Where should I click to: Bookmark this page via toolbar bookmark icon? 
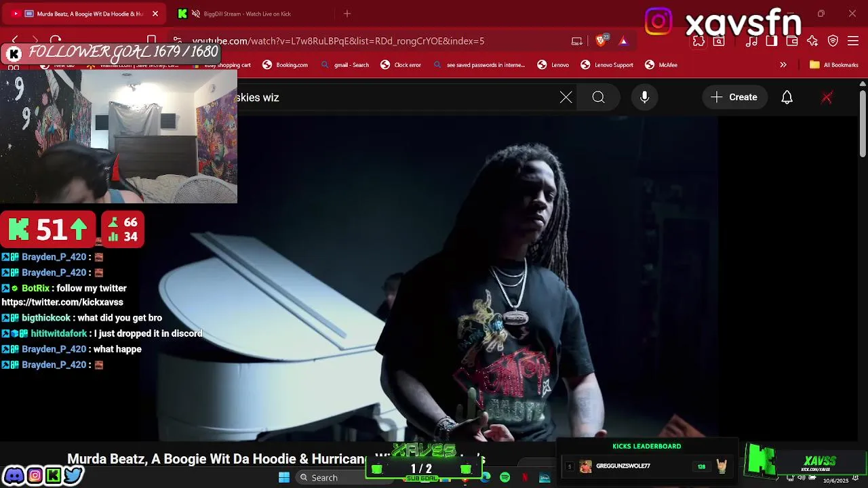152,41
